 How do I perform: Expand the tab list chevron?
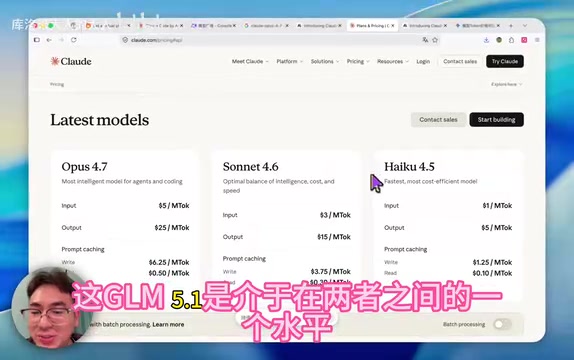tap(525, 26)
